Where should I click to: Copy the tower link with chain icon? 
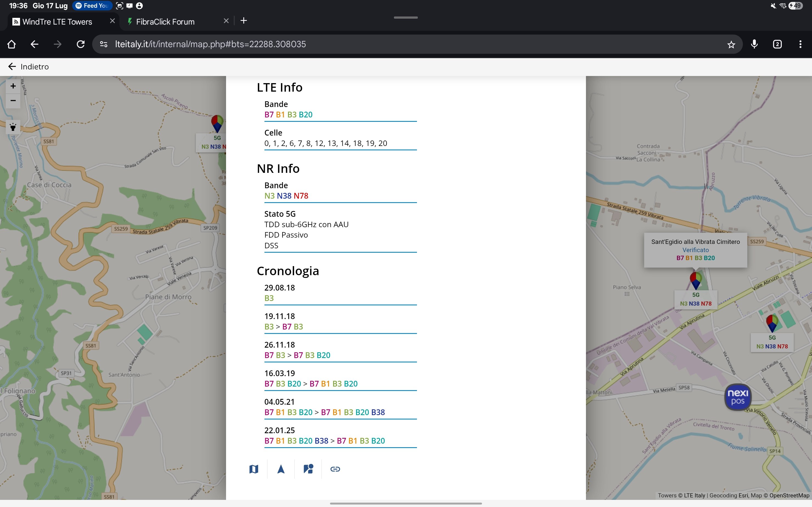(x=335, y=469)
